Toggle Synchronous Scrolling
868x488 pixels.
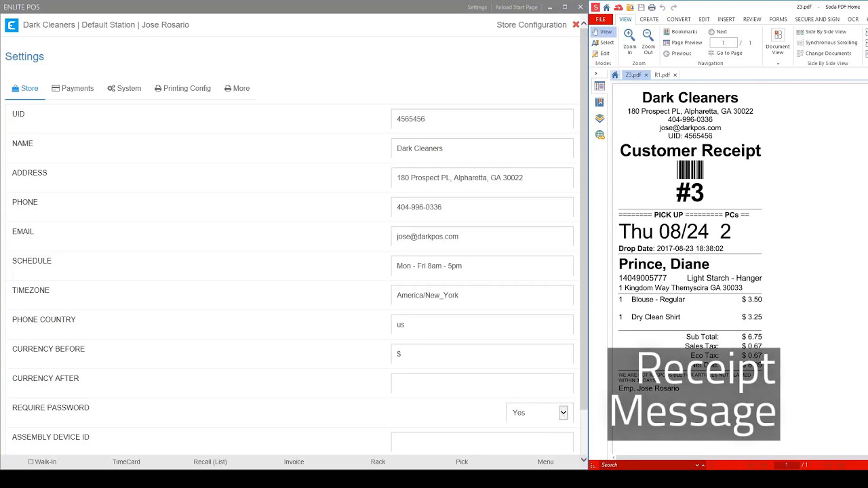[827, 43]
